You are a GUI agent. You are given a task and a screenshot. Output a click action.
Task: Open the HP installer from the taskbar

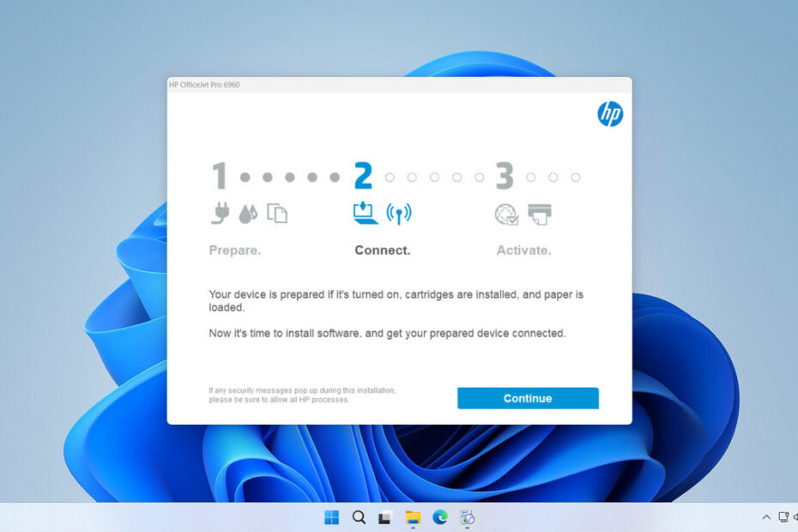coord(468,517)
